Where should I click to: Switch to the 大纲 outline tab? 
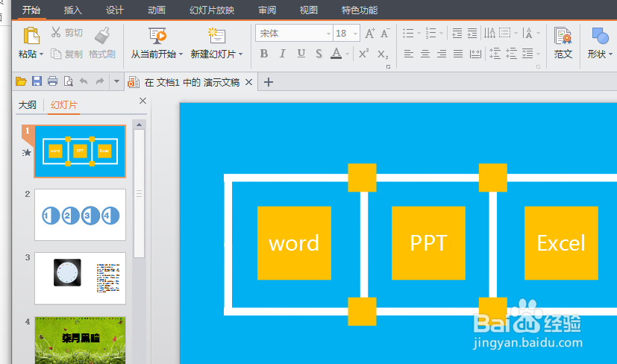pos(28,105)
